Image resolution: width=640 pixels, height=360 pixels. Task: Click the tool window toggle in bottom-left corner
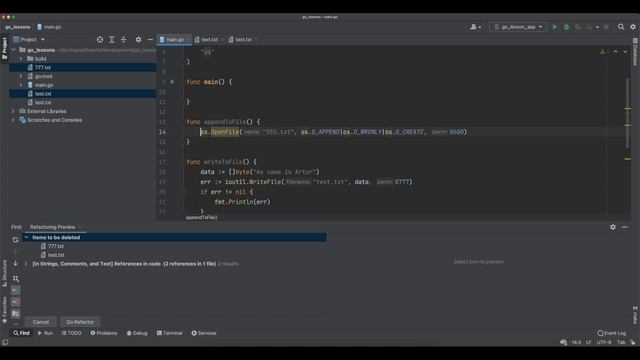(5, 342)
